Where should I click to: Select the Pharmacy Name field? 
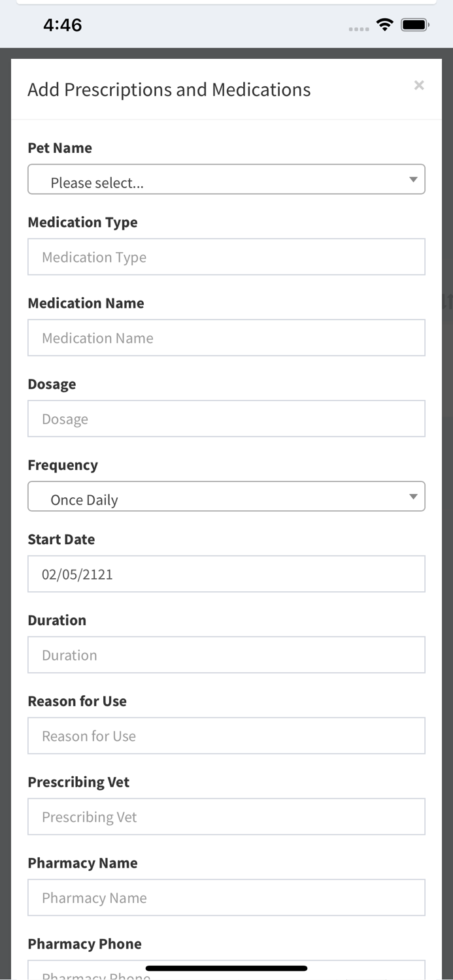(x=226, y=898)
